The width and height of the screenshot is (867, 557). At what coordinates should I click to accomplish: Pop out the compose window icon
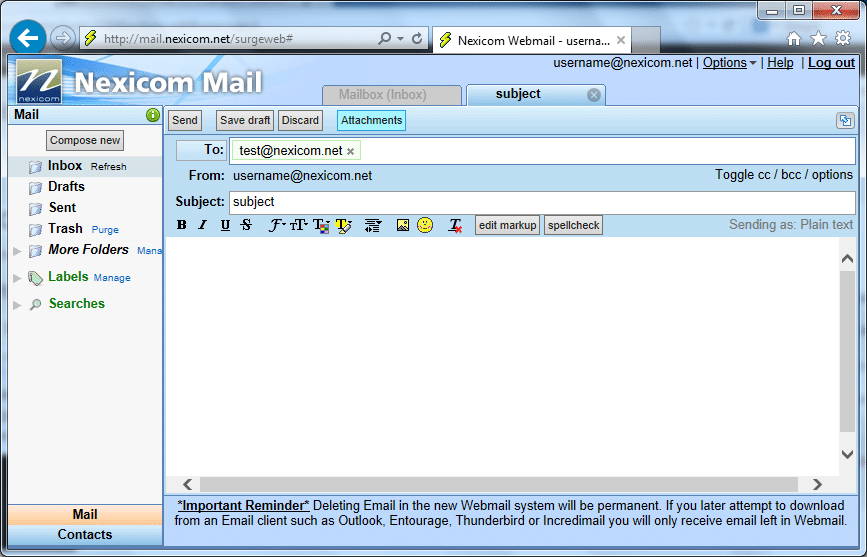pyautogui.click(x=845, y=120)
